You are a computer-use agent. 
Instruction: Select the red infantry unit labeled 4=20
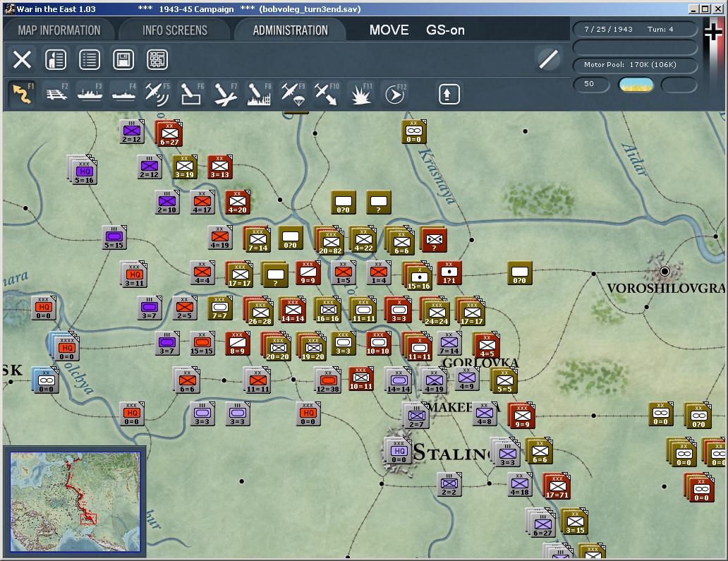coord(237,203)
